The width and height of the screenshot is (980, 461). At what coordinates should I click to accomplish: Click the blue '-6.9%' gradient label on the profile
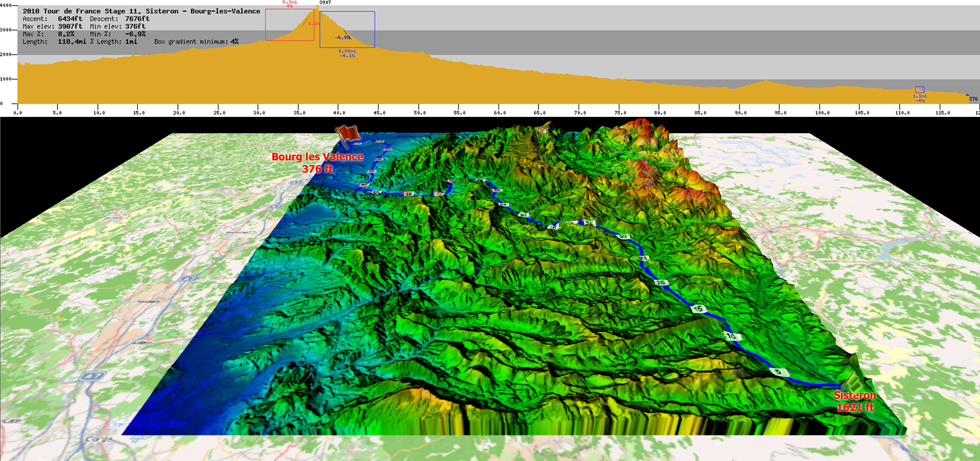pos(343,37)
